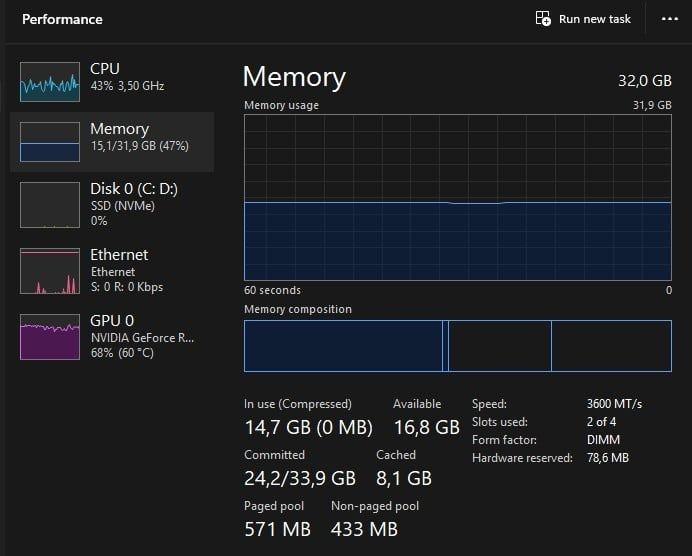
Task: Switch to Ethernet S: 0 R: 0 Kbps entry
Action: [113, 271]
